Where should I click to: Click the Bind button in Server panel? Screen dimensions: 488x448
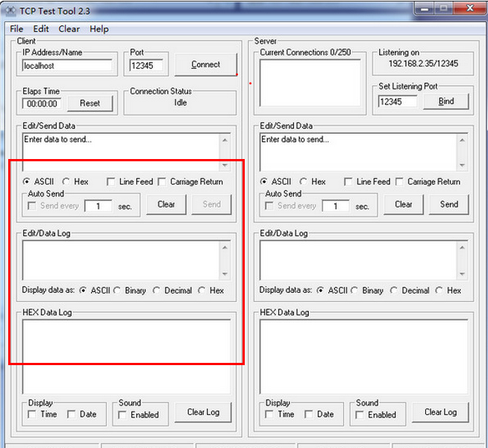pos(445,102)
